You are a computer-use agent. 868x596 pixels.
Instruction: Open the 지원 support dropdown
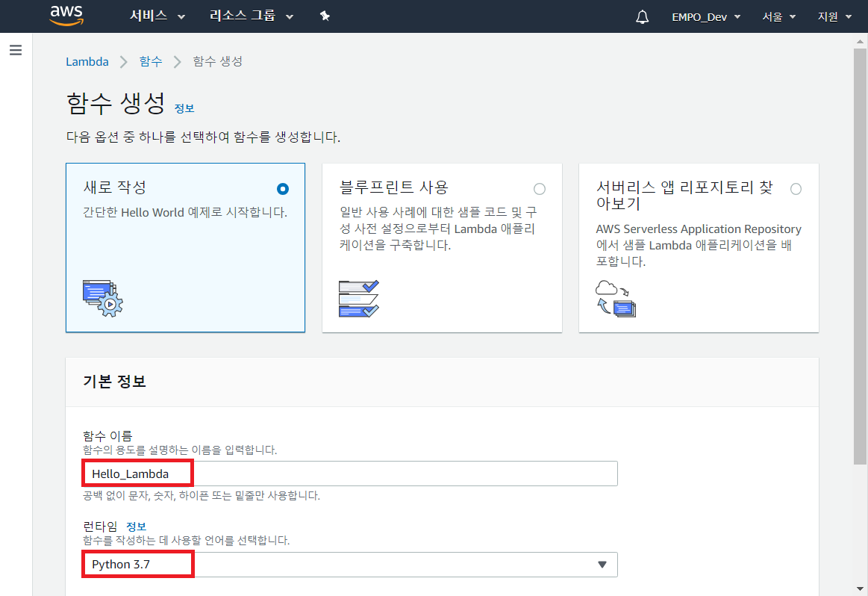(834, 17)
